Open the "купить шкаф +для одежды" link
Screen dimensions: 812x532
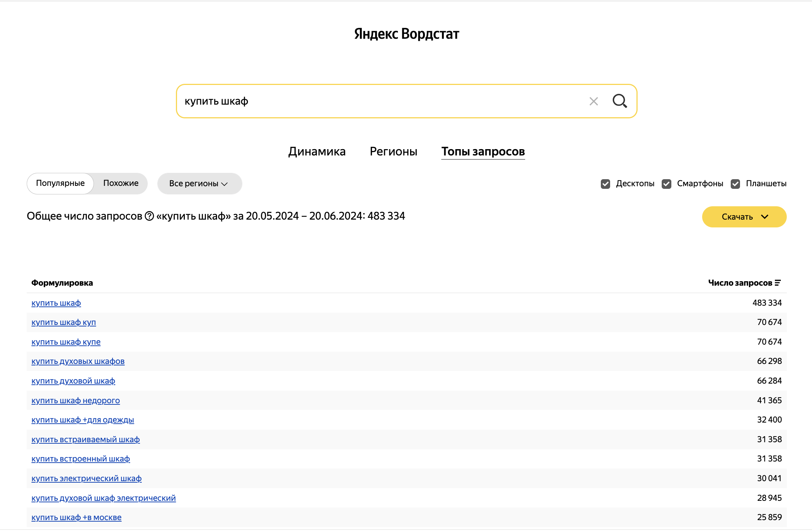(x=83, y=420)
